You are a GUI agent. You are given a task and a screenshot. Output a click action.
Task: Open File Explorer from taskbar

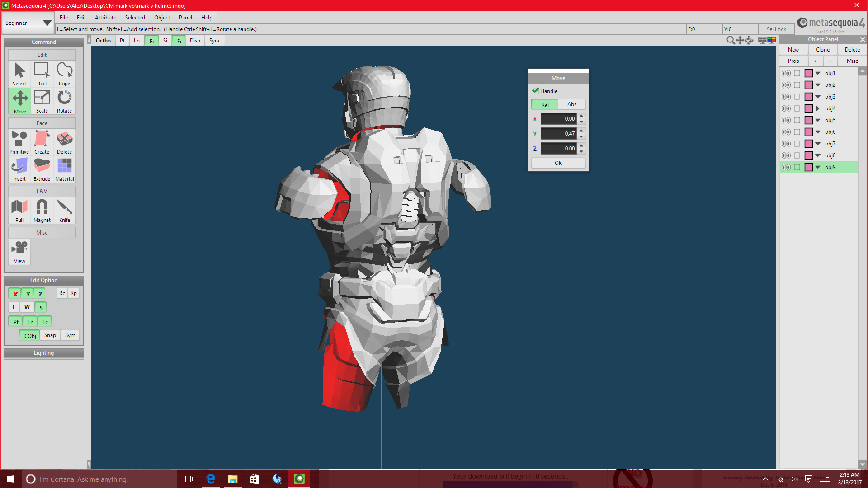(x=232, y=479)
